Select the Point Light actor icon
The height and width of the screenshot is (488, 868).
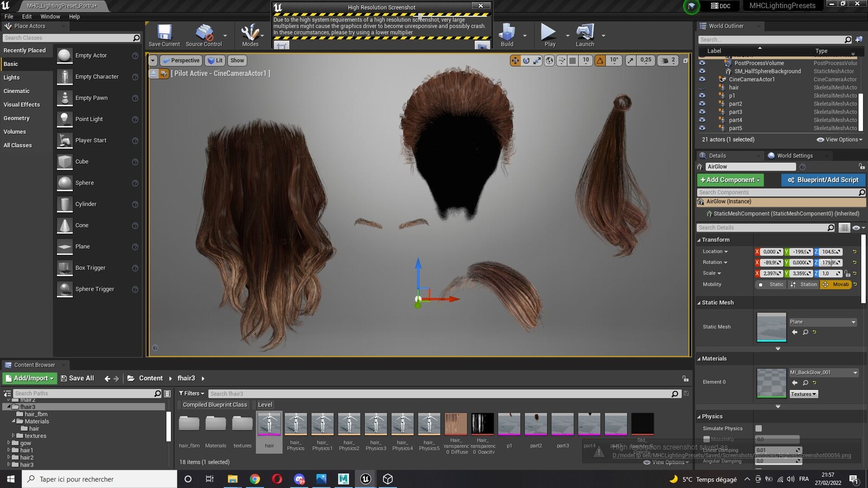[65, 119]
